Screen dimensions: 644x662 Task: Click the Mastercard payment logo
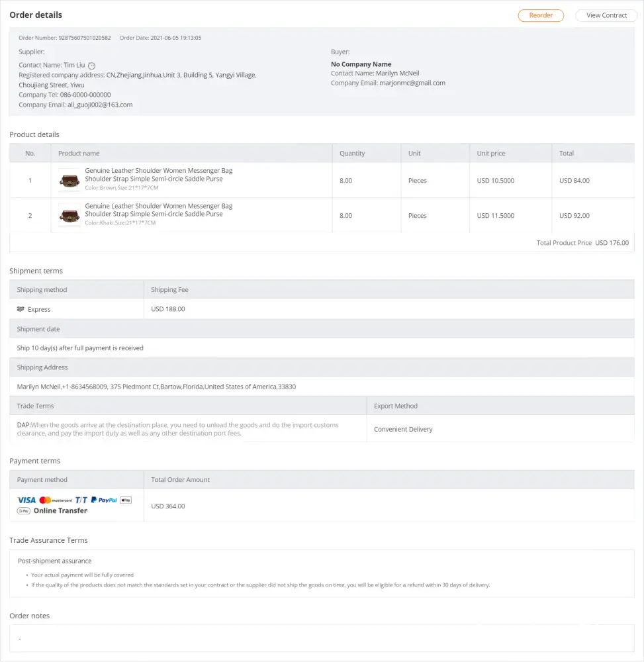coord(56,500)
